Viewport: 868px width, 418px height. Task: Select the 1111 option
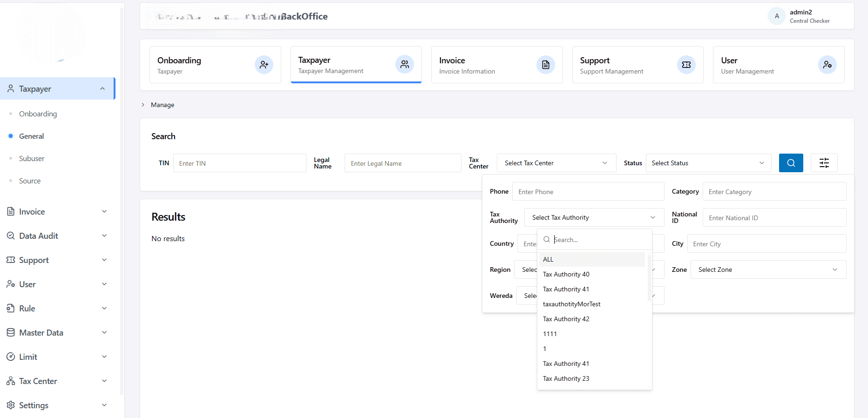pyautogui.click(x=592, y=334)
